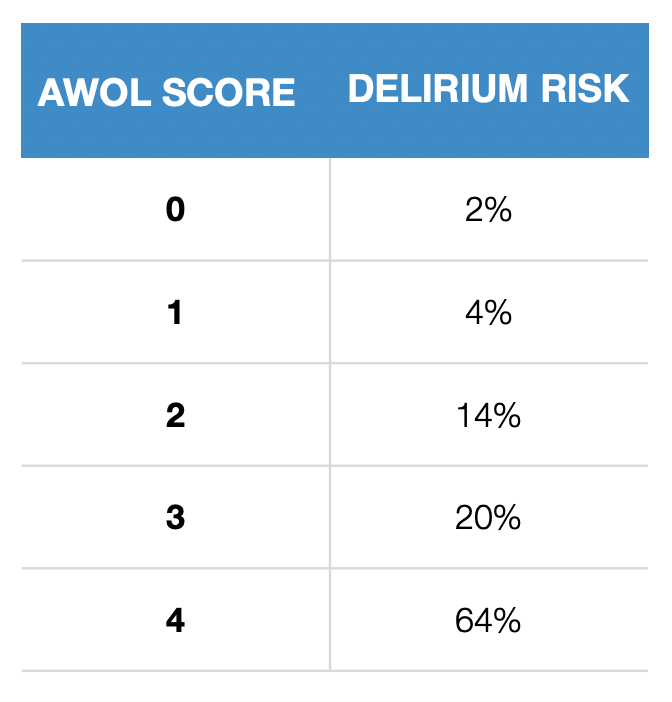Select the AWOL score 0 cell

(175, 211)
